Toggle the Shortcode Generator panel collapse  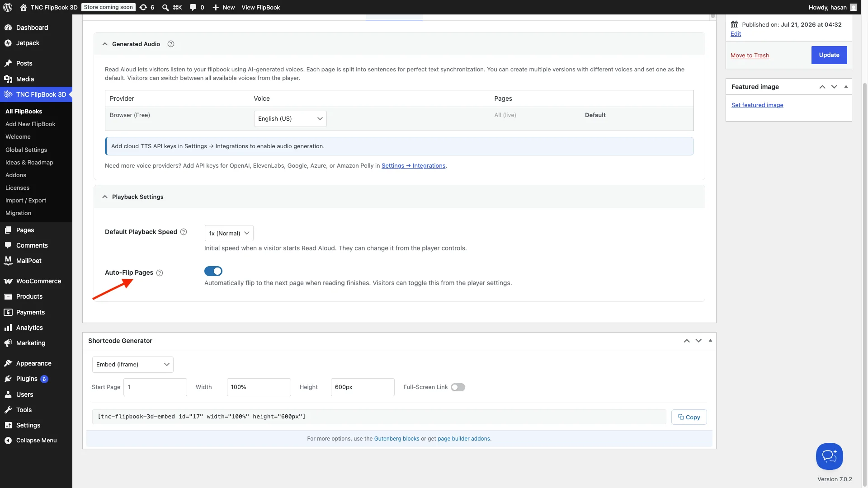(x=710, y=340)
